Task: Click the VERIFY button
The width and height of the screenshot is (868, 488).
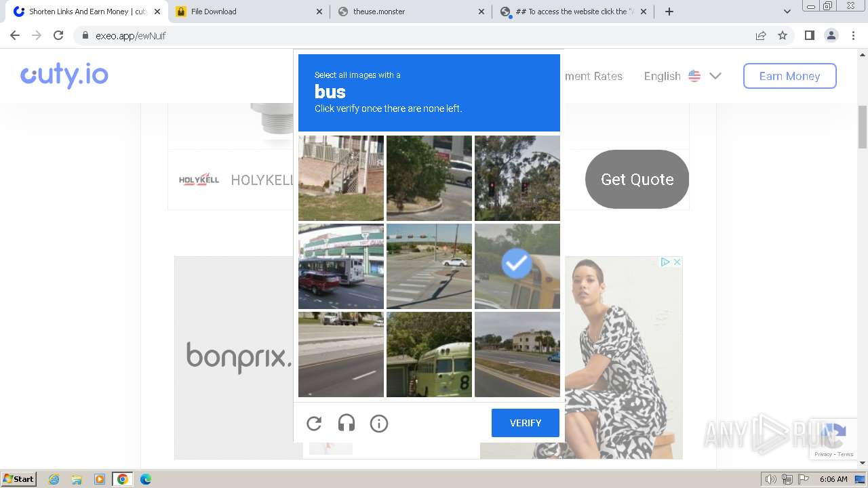Action: (526, 423)
